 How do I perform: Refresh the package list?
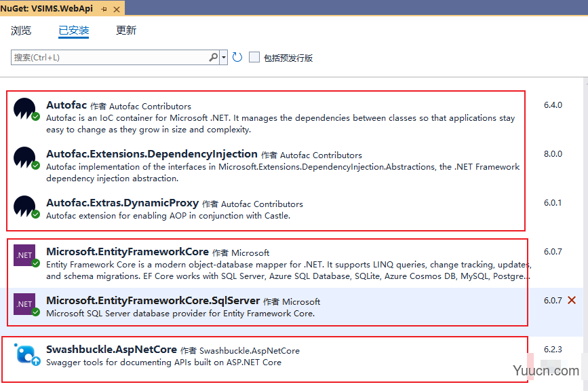[x=237, y=58]
